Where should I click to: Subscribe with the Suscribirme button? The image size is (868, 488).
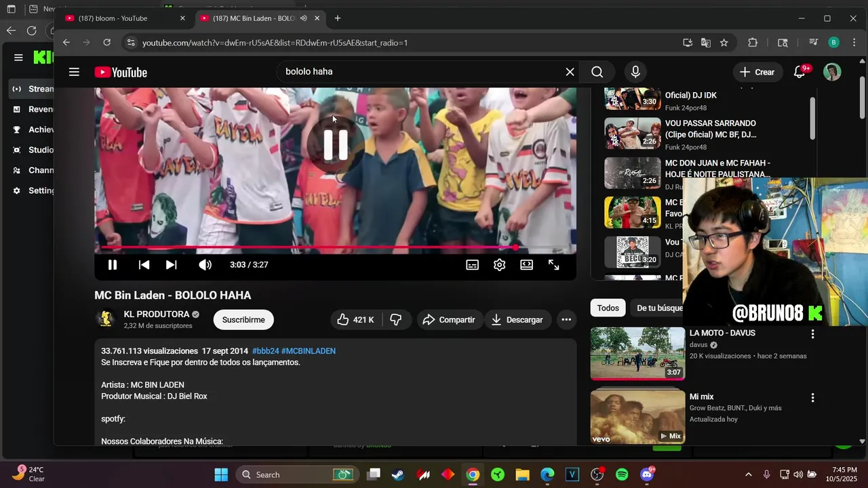(243, 320)
